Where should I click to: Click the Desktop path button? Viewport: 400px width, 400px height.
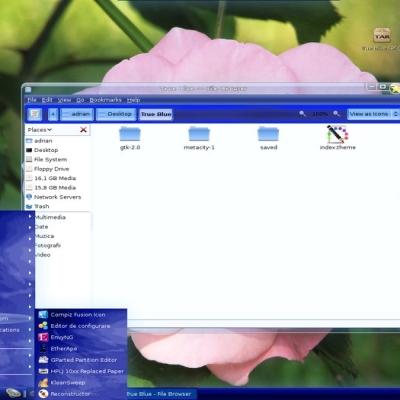[x=116, y=114]
